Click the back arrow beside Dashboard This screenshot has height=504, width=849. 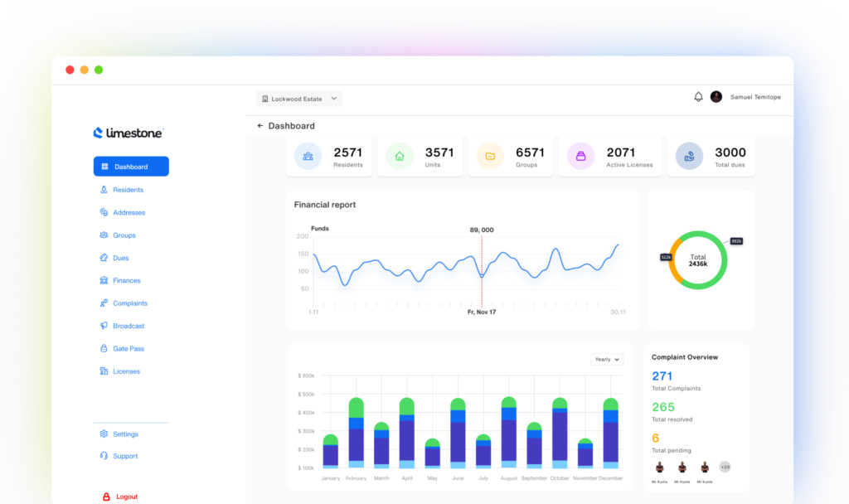click(x=260, y=126)
